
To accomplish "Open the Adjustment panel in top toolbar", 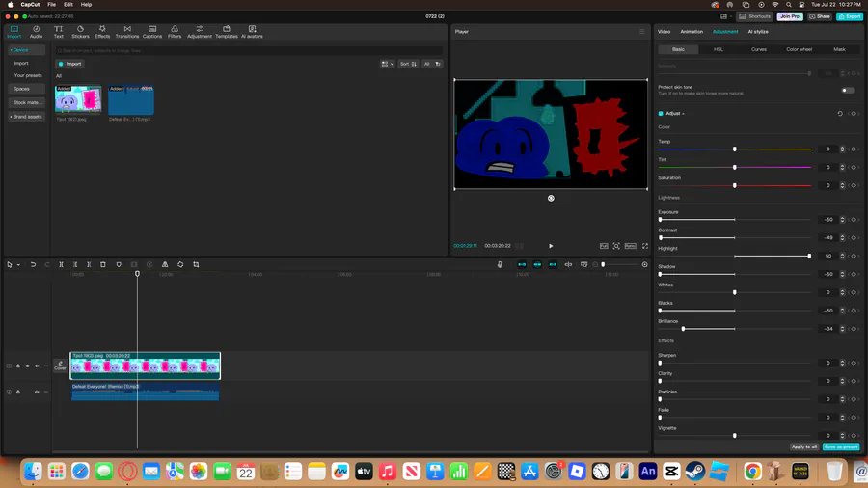I will click(x=200, y=32).
